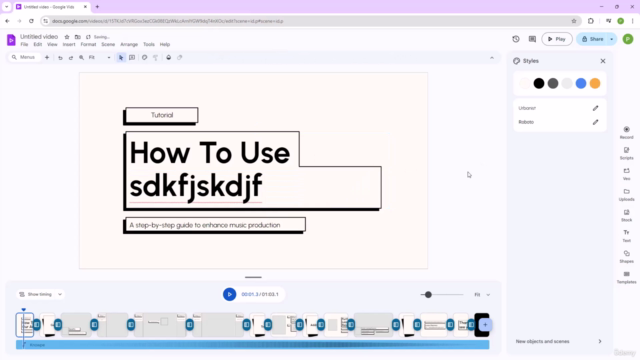640x360 pixels.
Task: Open the Tools menu
Action: click(149, 44)
